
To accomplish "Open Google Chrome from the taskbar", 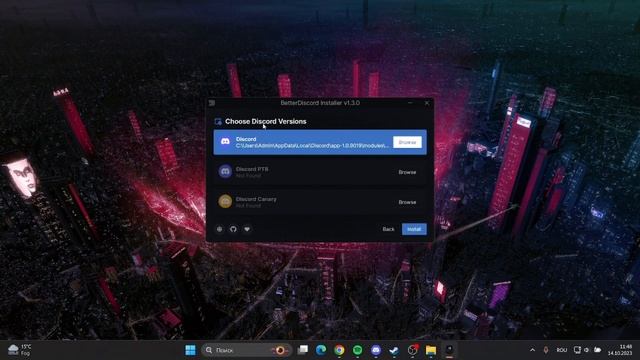I will pyautogui.click(x=339, y=350).
